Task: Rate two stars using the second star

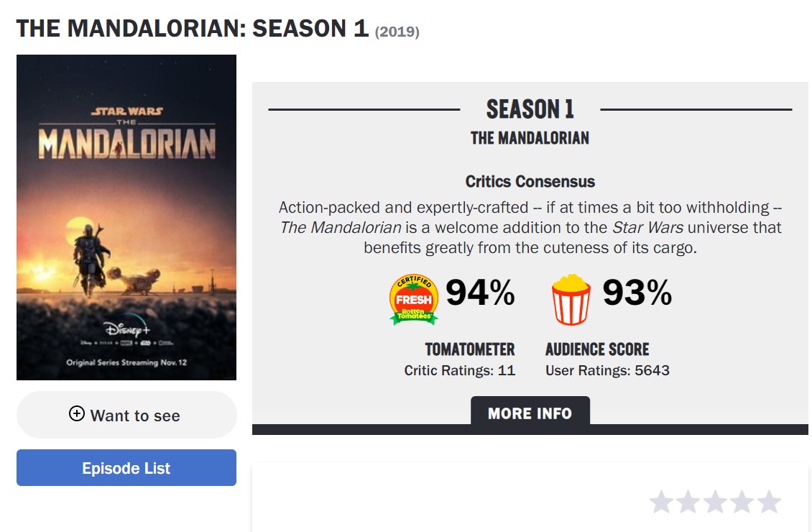Action: point(688,502)
